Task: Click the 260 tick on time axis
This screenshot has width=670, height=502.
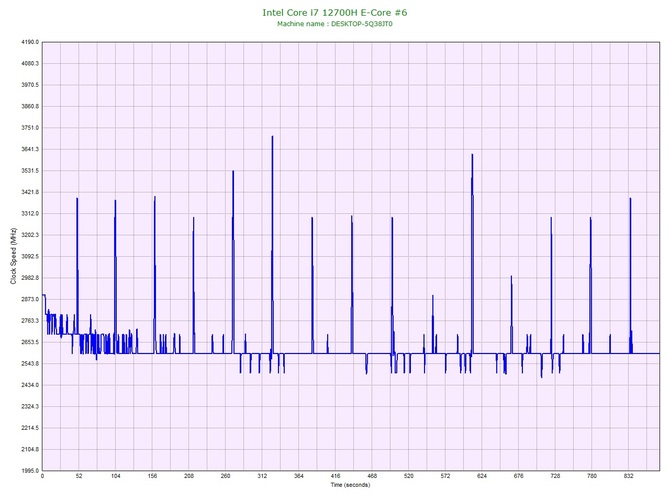Action: (226, 476)
